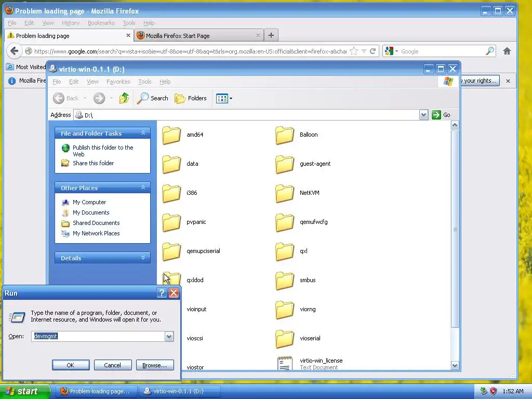Screen dimensions: 532x399
Task: Collapse the File and Folder Tasks panel
Action: (x=143, y=133)
